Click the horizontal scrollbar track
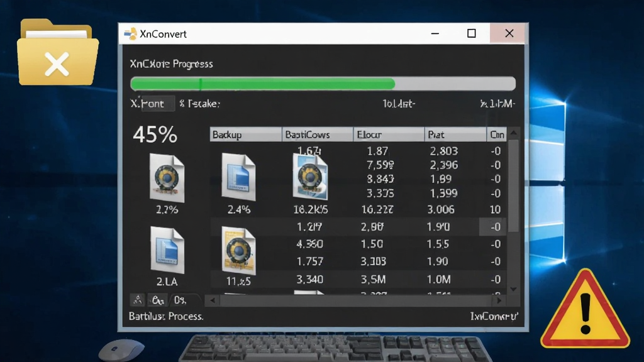 (x=356, y=300)
